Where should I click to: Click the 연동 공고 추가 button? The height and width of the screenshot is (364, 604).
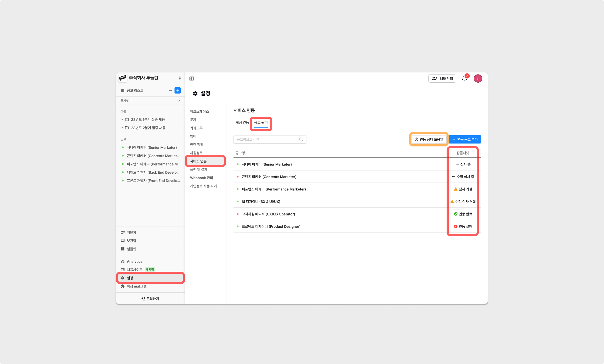click(x=465, y=139)
